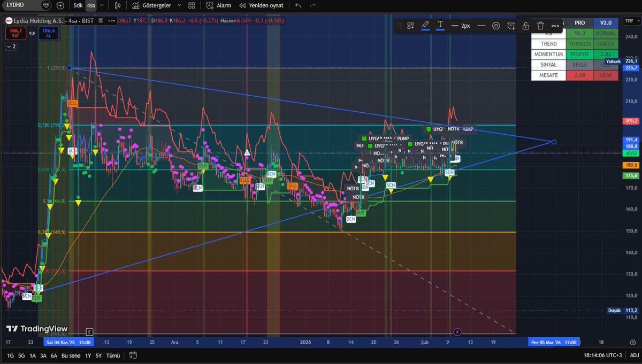Click the orange SELL signal label near peak
The width and height of the screenshot is (642, 364).
pyautogui.click(x=73, y=103)
